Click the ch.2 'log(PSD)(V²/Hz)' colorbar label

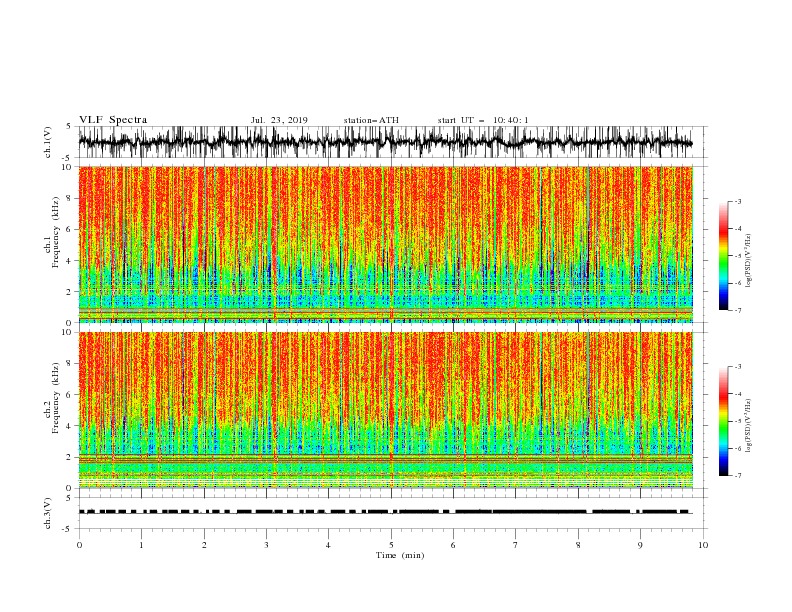pyautogui.click(x=749, y=426)
